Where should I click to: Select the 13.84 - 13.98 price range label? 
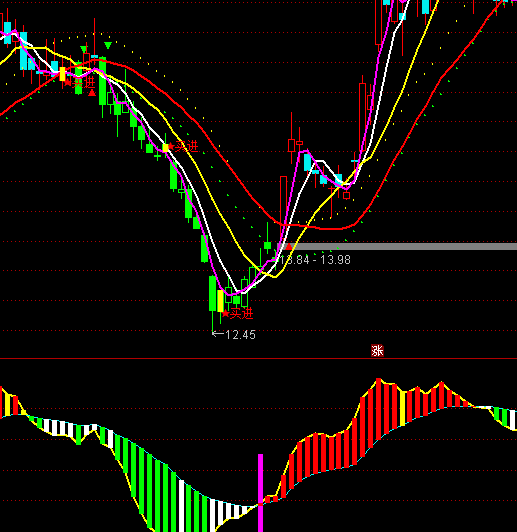(x=314, y=260)
